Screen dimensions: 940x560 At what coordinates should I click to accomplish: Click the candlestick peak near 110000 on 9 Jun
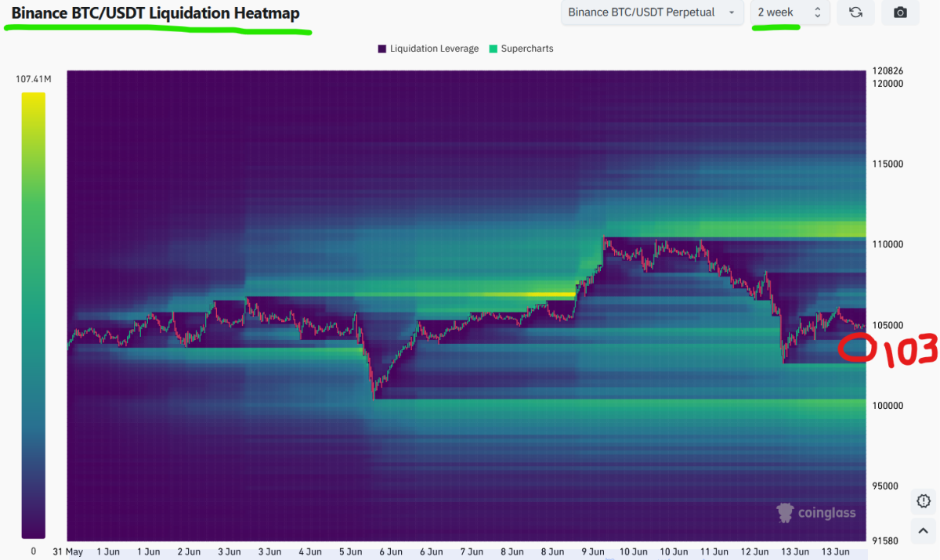pos(604,238)
